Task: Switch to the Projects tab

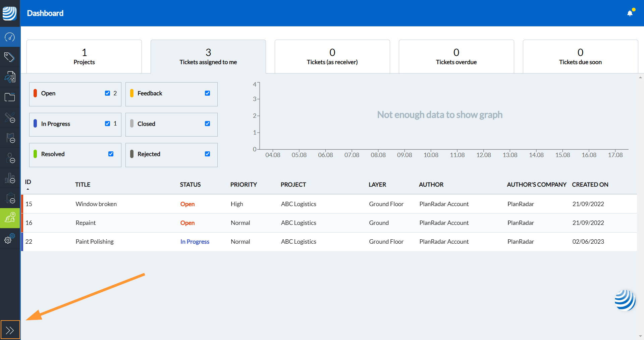Action: click(x=84, y=56)
